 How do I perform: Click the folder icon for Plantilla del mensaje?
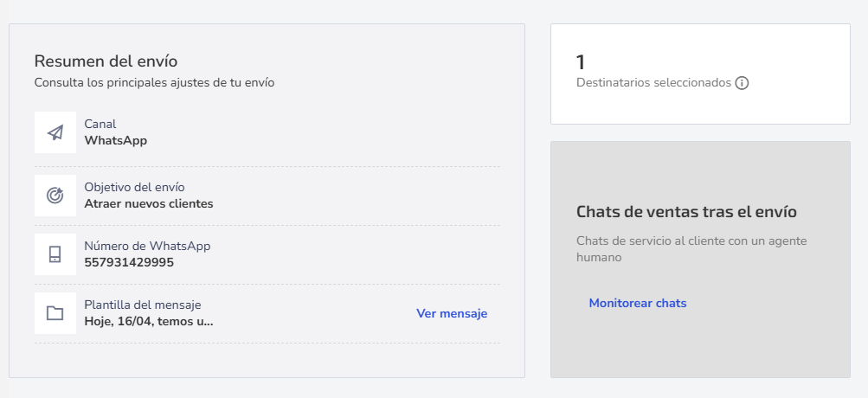coord(55,313)
